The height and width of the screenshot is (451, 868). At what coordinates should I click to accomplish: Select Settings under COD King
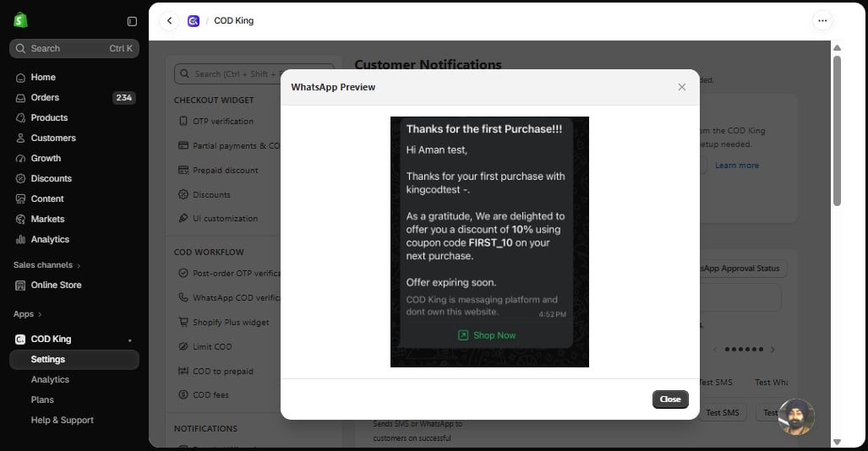[74, 360]
